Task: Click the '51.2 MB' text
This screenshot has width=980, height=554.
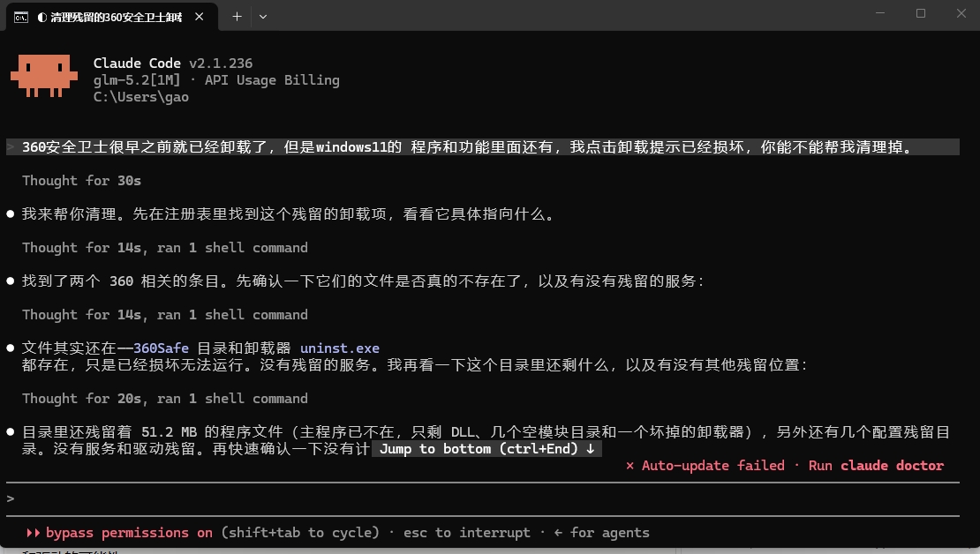Action: 169,431
